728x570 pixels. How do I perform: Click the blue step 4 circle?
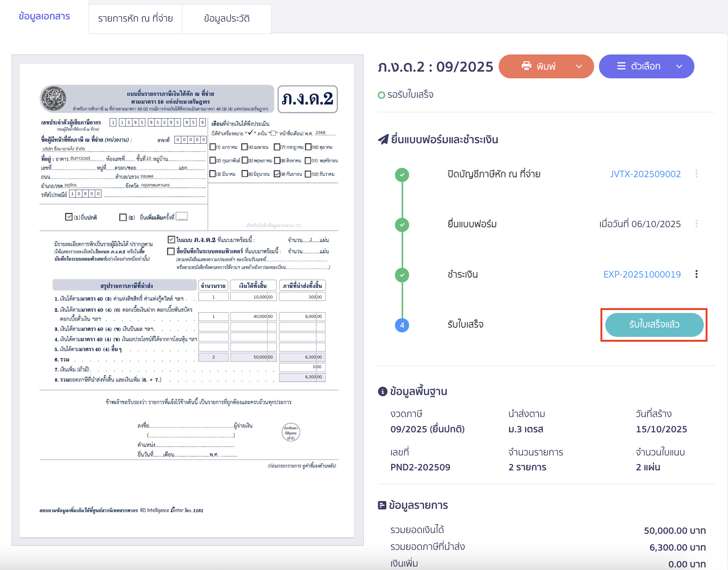tap(402, 325)
